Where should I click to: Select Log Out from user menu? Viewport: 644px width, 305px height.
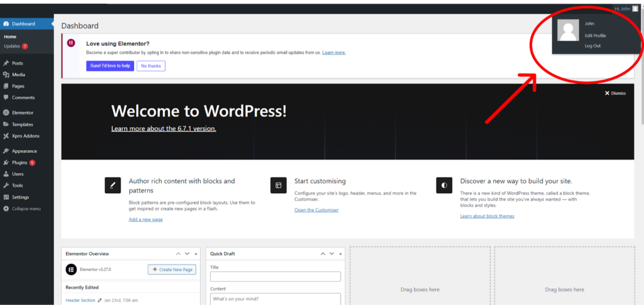click(592, 46)
